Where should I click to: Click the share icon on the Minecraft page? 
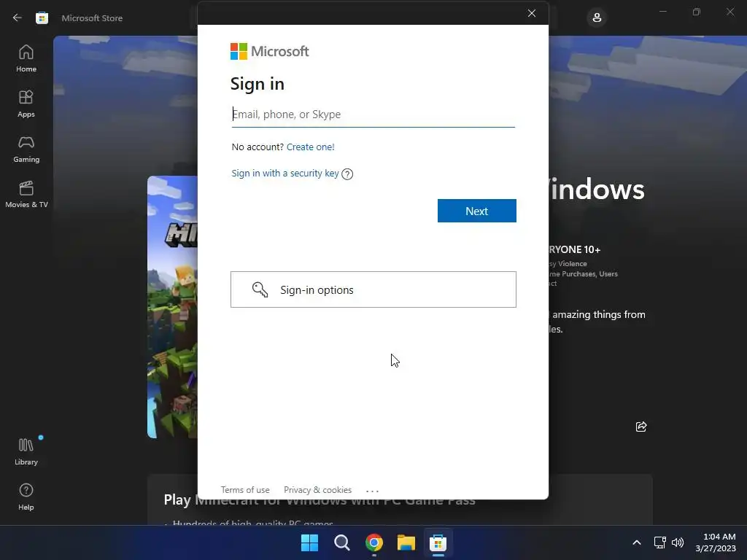click(x=641, y=427)
